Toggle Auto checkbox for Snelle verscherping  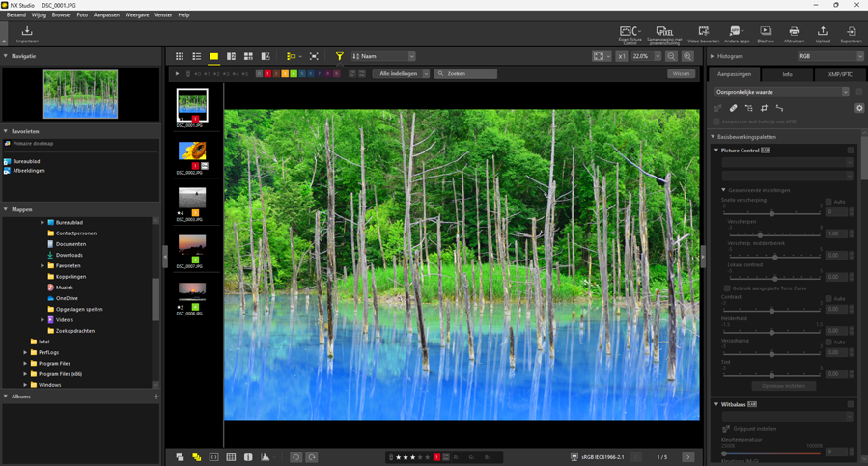tap(828, 202)
